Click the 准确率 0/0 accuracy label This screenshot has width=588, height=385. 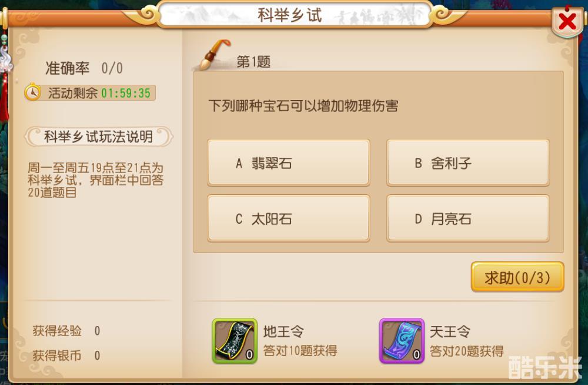click(84, 68)
